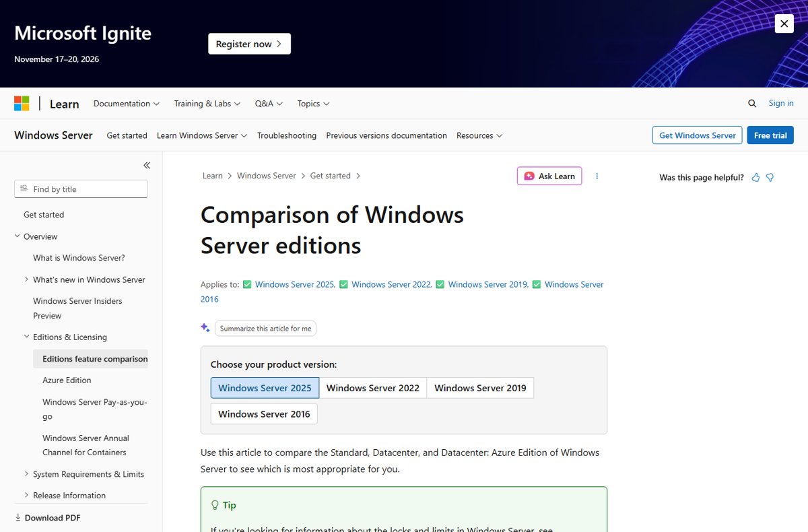Open Windows Server 2016 applies-to link
Viewport: 808px width, 532px height.
coord(574,284)
